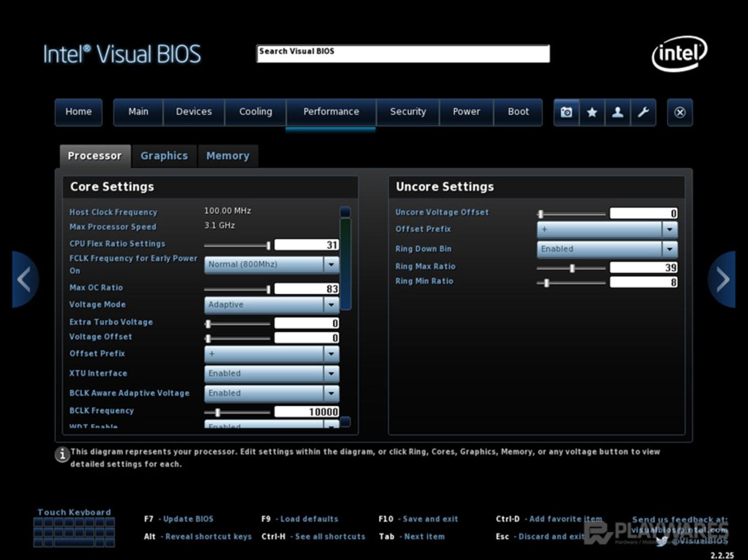This screenshot has width=748, height=560.
Task: Click Ctrl-H See all shortcuts
Action: (x=313, y=536)
